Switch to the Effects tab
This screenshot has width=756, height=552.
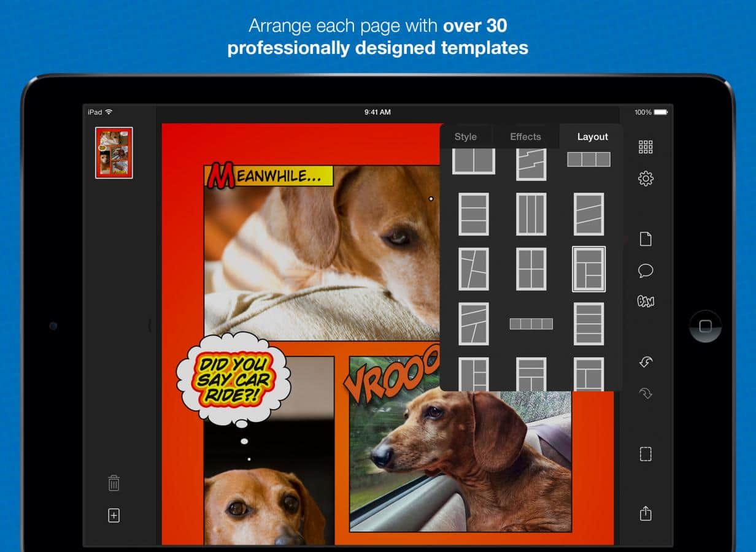[525, 137]
